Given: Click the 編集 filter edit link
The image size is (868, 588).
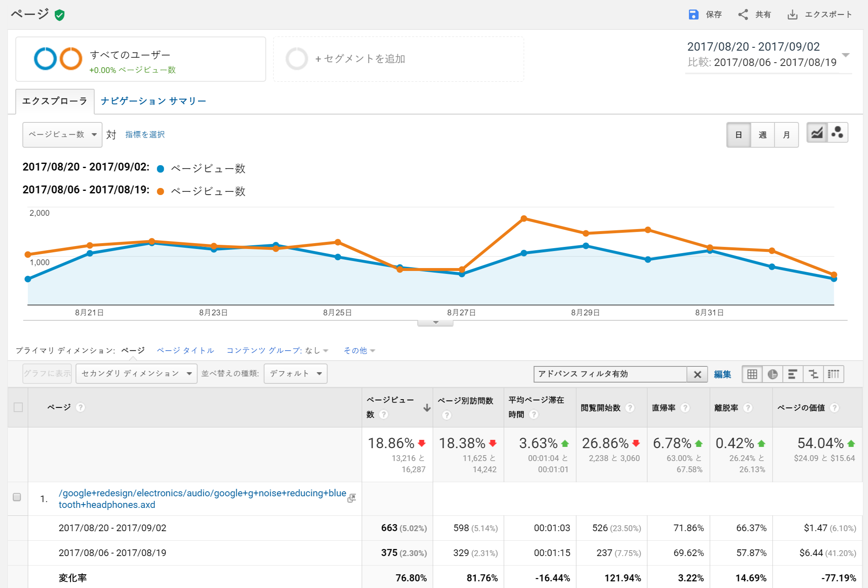Looking at the screenshot, I should (x=722, y=374).
